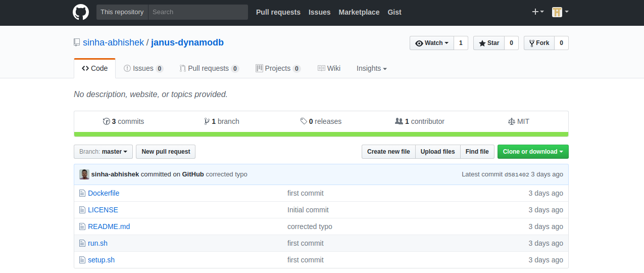The height and width of the screenshot is (273, 644).
Task: Focus the repository search field
Action: 198,12
